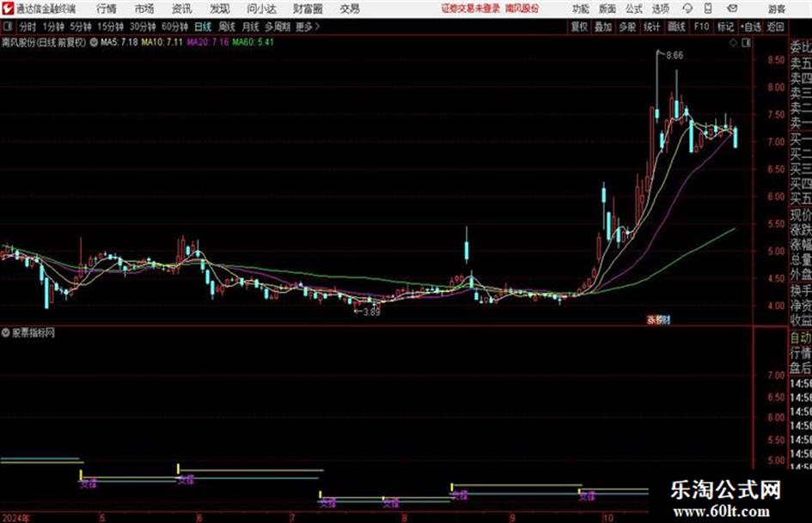The width and height of the screenshot is (812, 523).
Task: Click the 2024年 timeline label
Action: pos(16,517)
